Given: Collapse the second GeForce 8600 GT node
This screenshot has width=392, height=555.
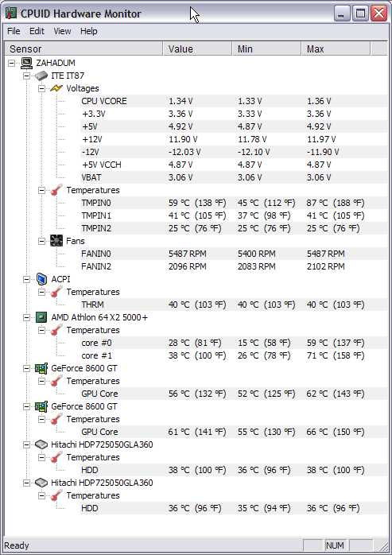Looking at the screenshot, I should (x=26, y=407).
